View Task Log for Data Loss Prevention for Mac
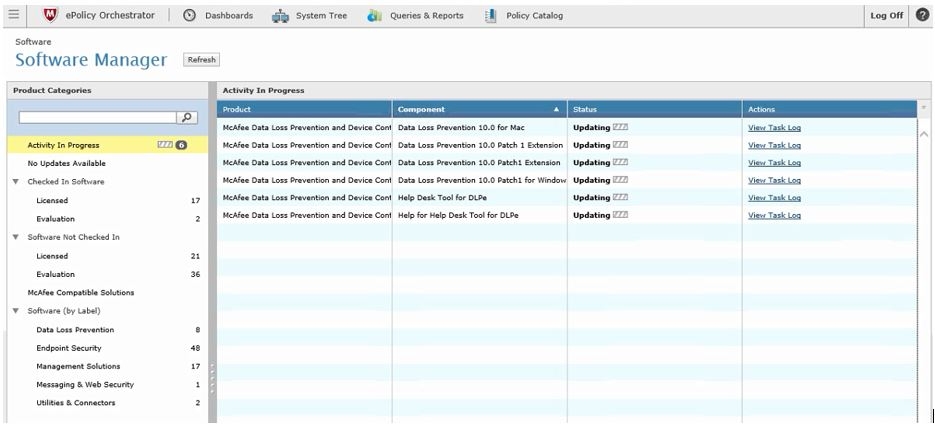The image size is (935, 426). tap(774, 128)
